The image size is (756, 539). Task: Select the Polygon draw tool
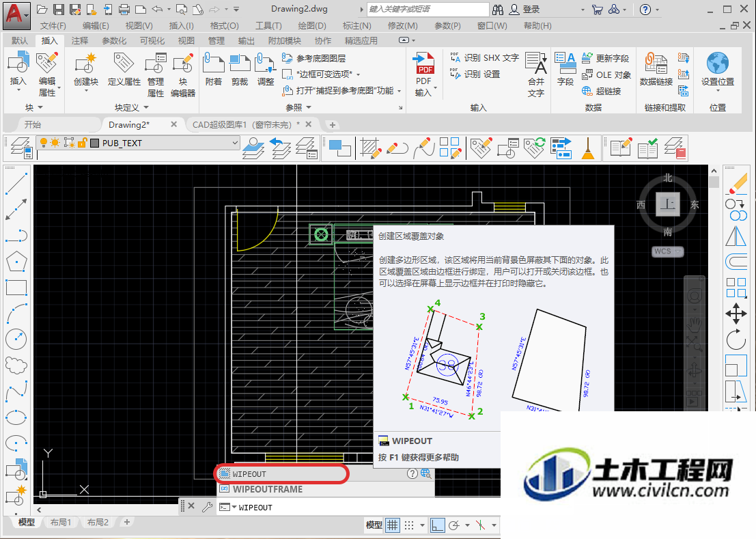(16, 262)
